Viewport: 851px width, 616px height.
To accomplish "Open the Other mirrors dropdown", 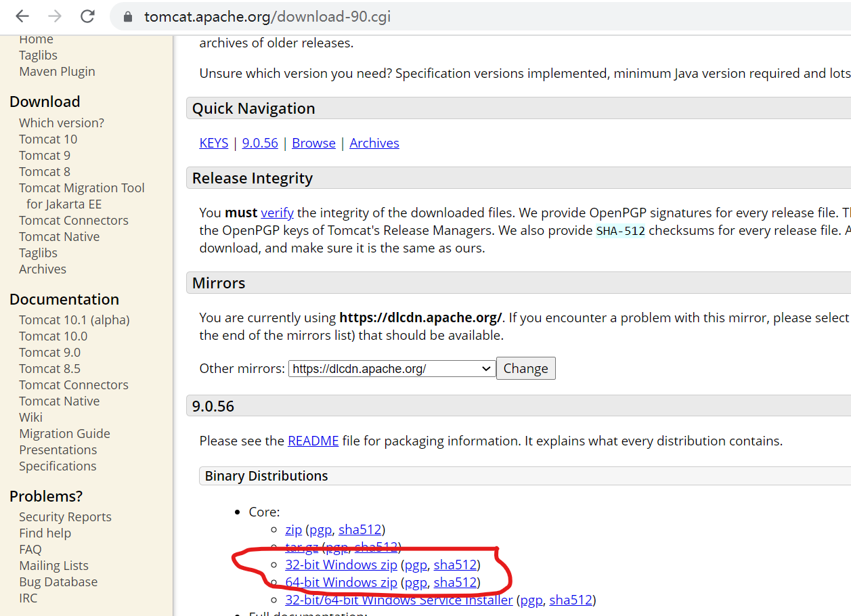I will 392,368.
